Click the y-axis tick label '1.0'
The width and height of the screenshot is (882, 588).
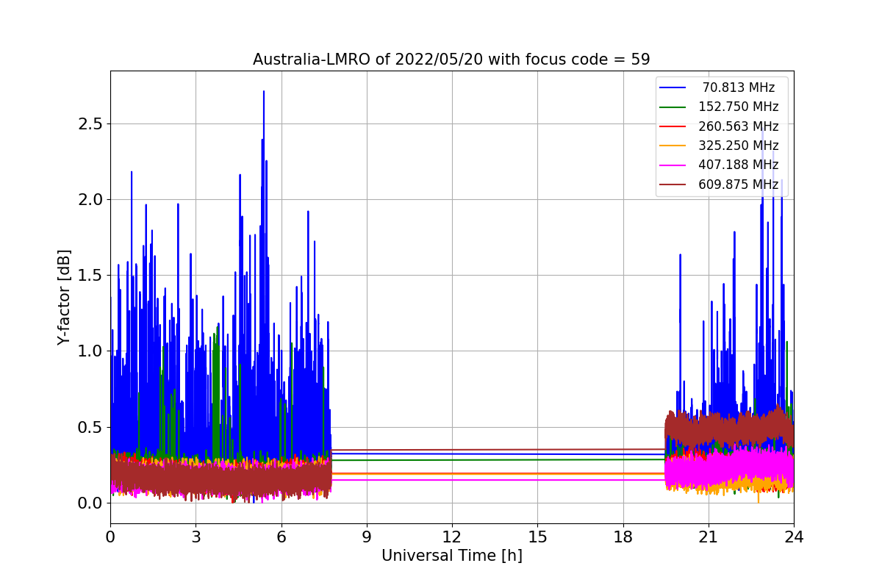tap(89, 351)
